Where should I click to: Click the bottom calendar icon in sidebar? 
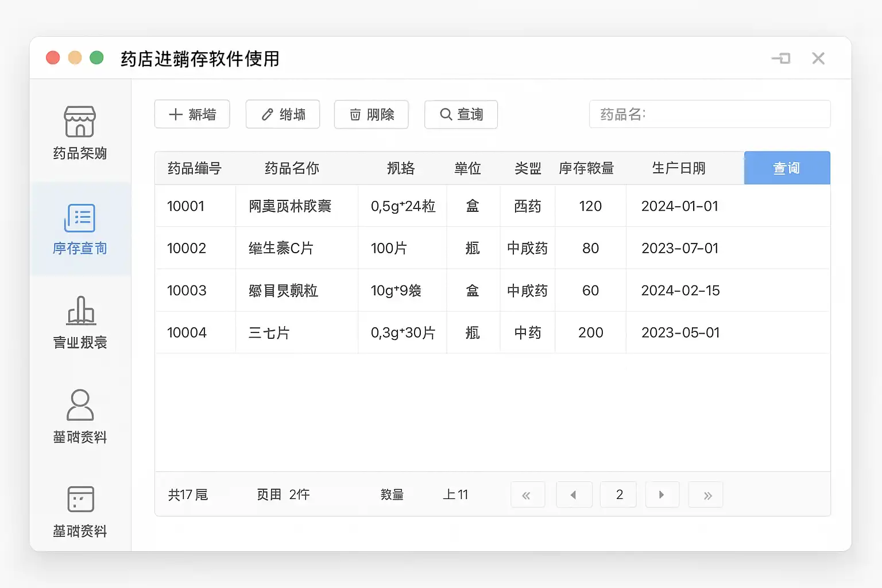click(80, 499)
